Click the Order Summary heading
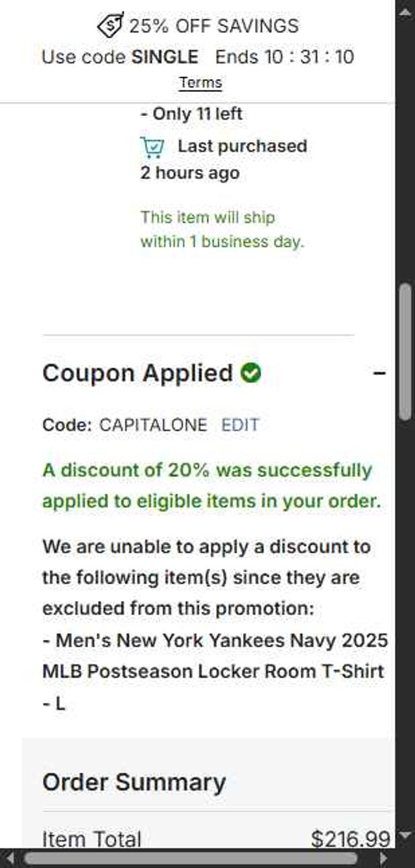This screenshot has height=868, width=415. [x=134, y=782]
